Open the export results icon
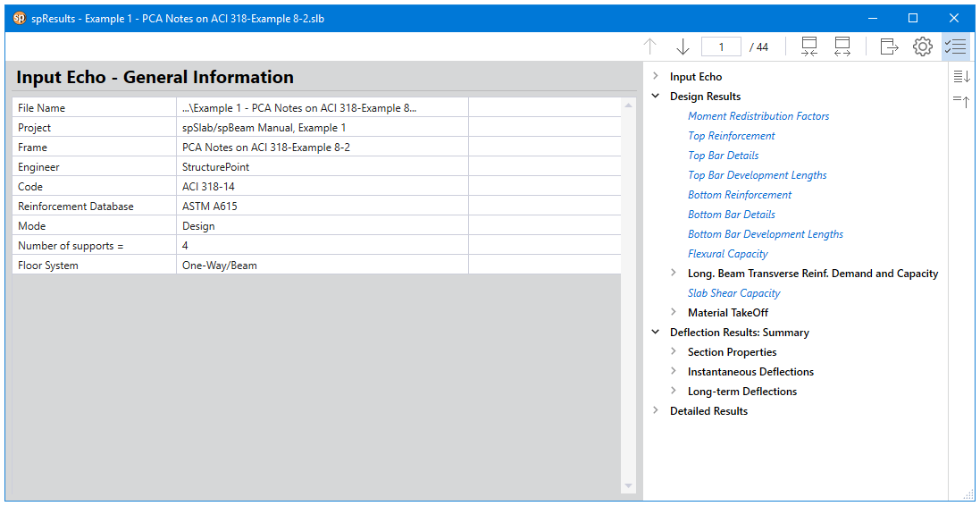This screenshot has width=980, height=506. (890, 46)
